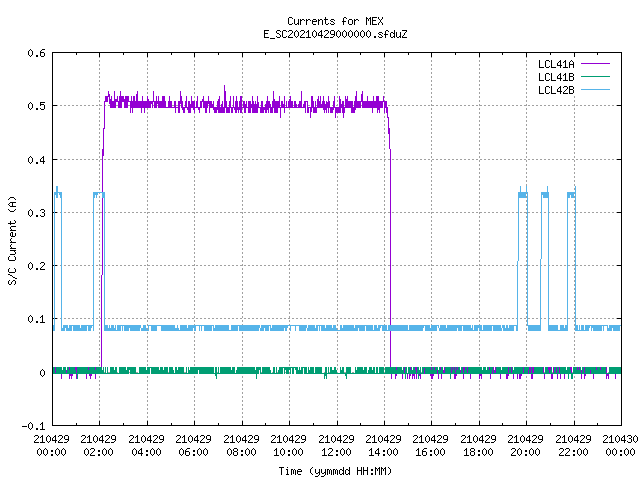Click the 0.1 y-axis tick value
The height and width of the screenshot is (480, 640).
(x=36, y=319)
